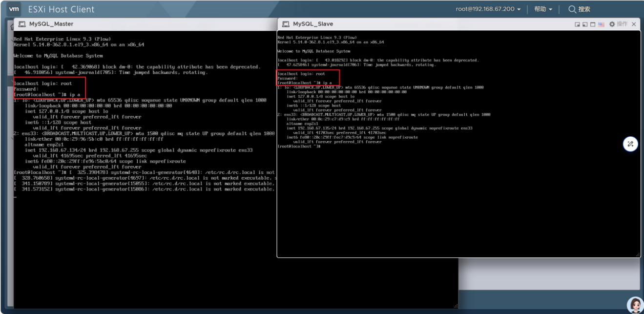Close the MySQL_Slave console window
644x314 pixels.
pos(634,24)
